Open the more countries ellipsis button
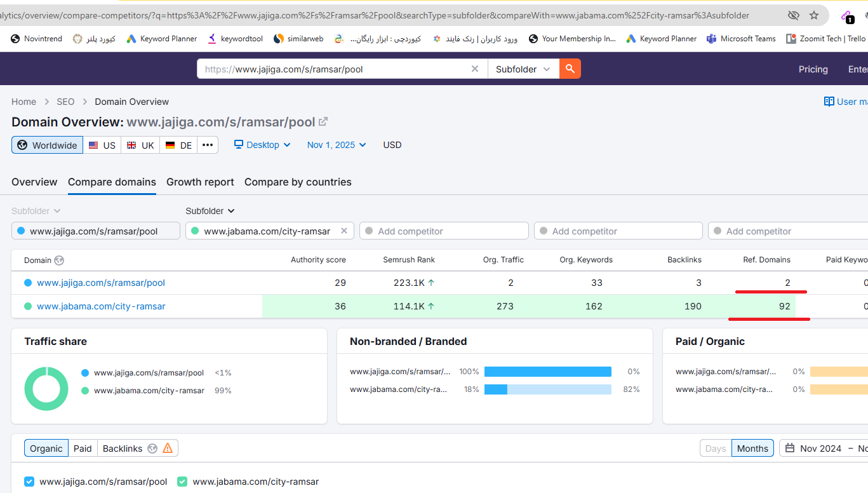This screenshot has width=868, height=493. 208,145
